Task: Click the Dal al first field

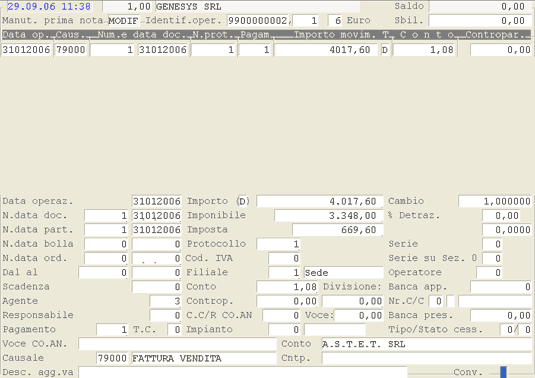Action: tap(103, 273)
